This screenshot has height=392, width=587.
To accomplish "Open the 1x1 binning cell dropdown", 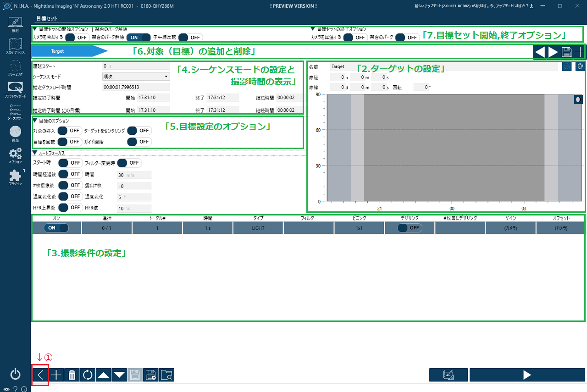I will click(x=359, y=228).
